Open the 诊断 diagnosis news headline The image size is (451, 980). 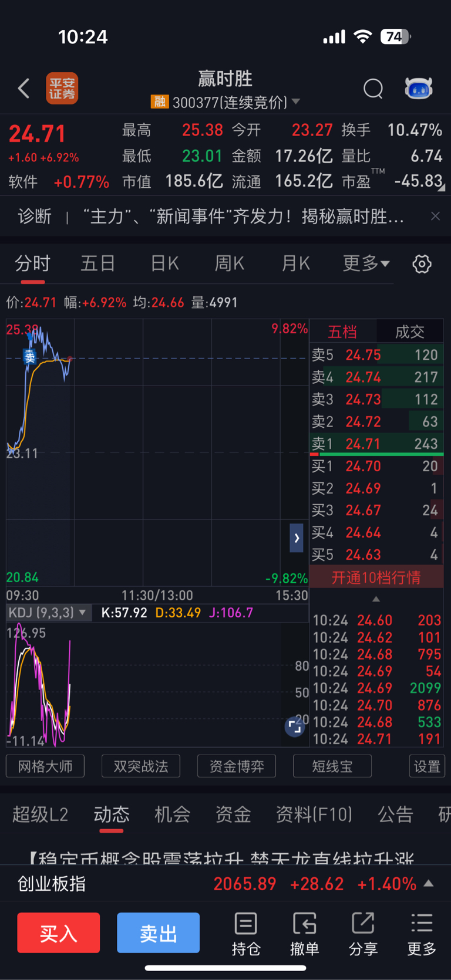(x=211, y=217)
